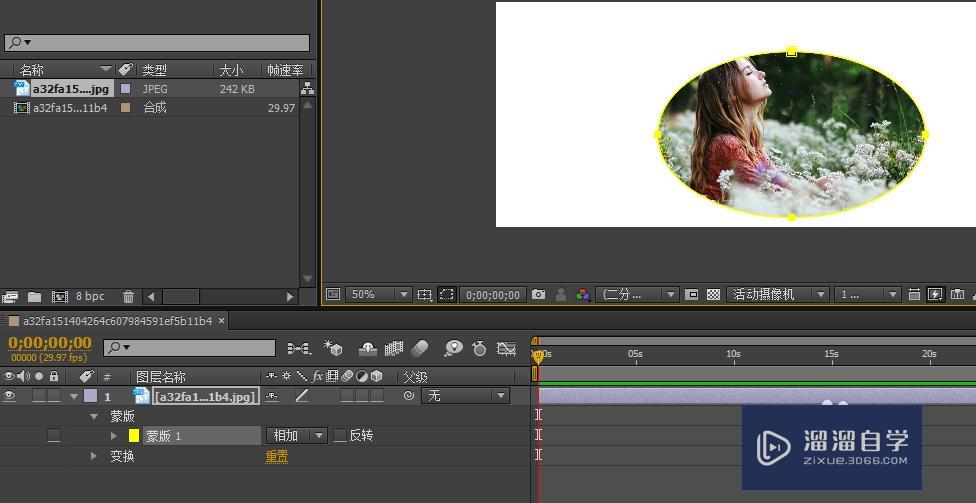Click always preview this view icon

point(333,294)
